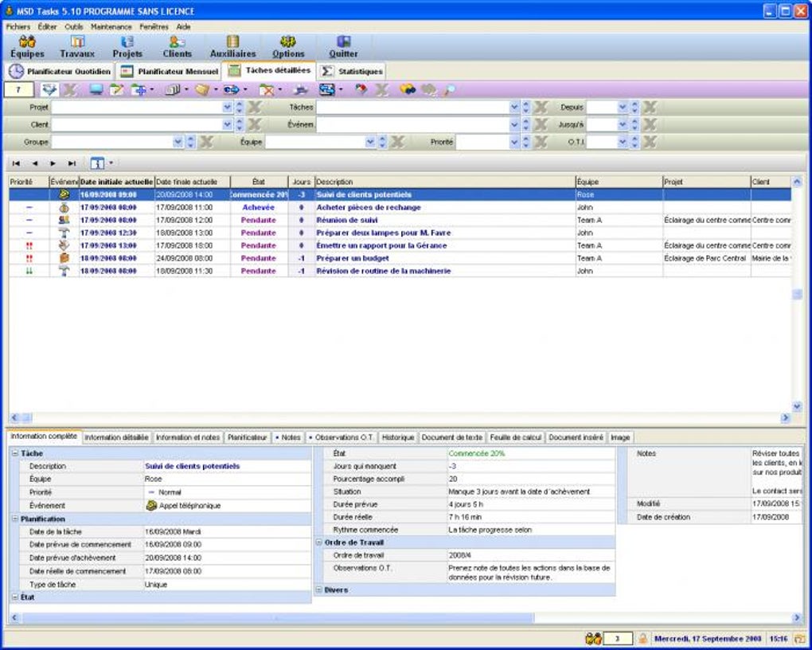
Task: Click the padlock icon in status bar
Action: point(642,639)
